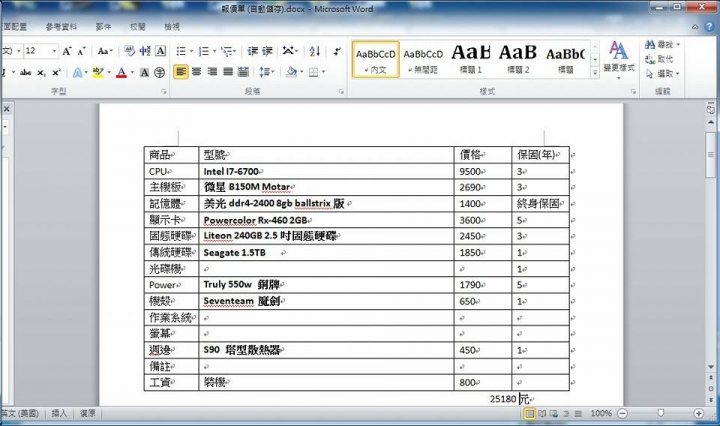Open the 檢視 ribbon tab

coord(172,27)
